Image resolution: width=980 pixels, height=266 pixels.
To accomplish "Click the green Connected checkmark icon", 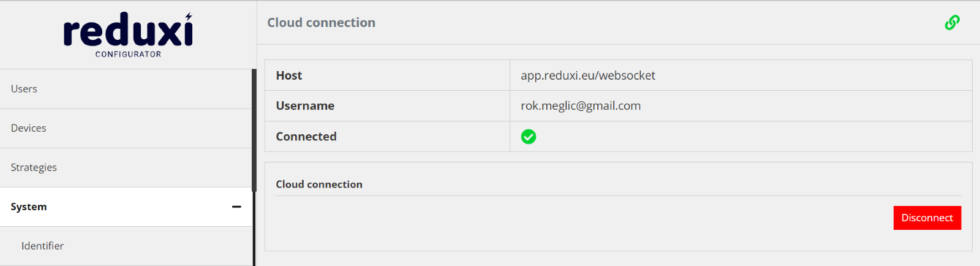I will [529, 137].
